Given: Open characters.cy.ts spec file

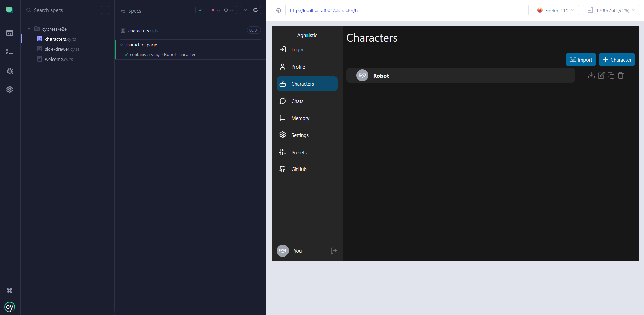Looking at the screenshot, I should (60, 39).
